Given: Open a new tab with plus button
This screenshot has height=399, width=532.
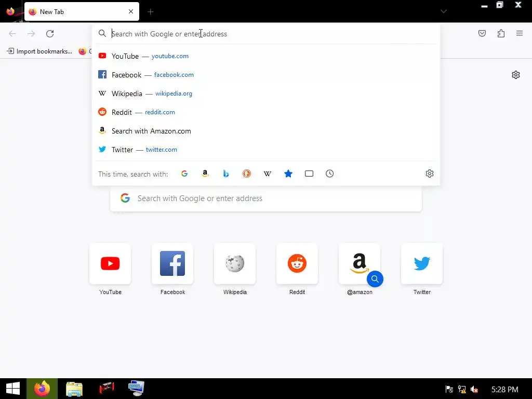Looking at the screenshot, I should pos(151,12).
